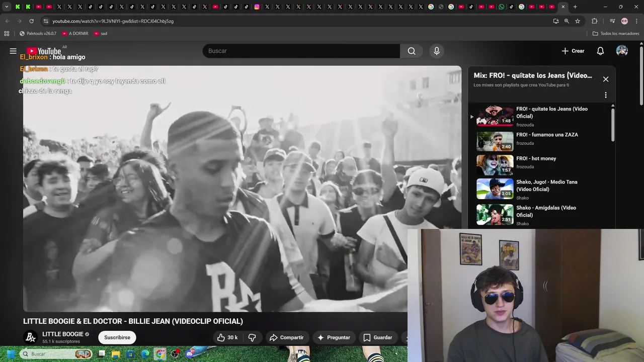Click the taskbar Buscar search box
This screenshot has height=362, width=644.
coord(56,354)
